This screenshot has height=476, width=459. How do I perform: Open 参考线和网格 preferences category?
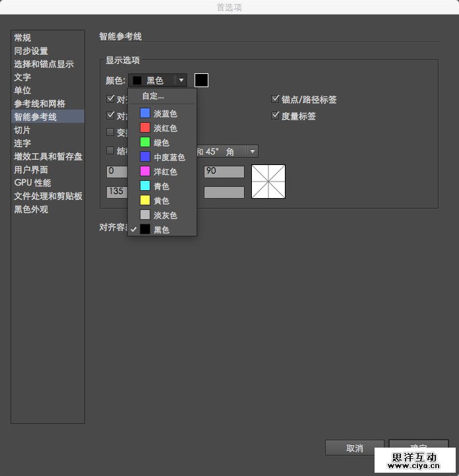point(40,104)
